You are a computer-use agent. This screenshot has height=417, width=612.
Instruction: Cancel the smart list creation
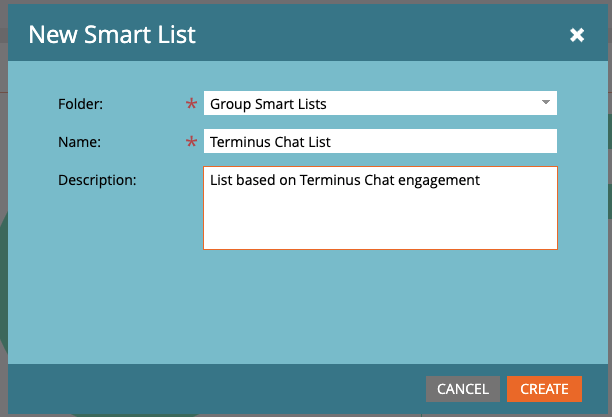(x=463, y=389)
